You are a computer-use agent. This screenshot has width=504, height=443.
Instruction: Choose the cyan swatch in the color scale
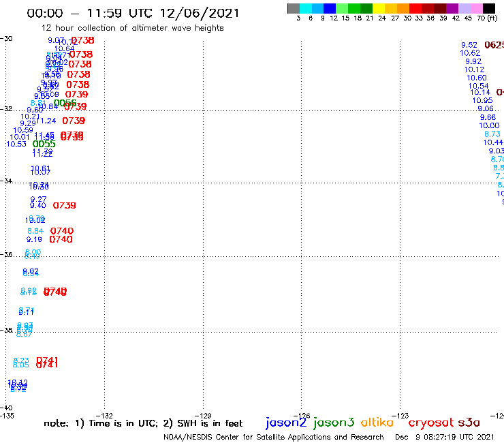[x=306, y=8]
